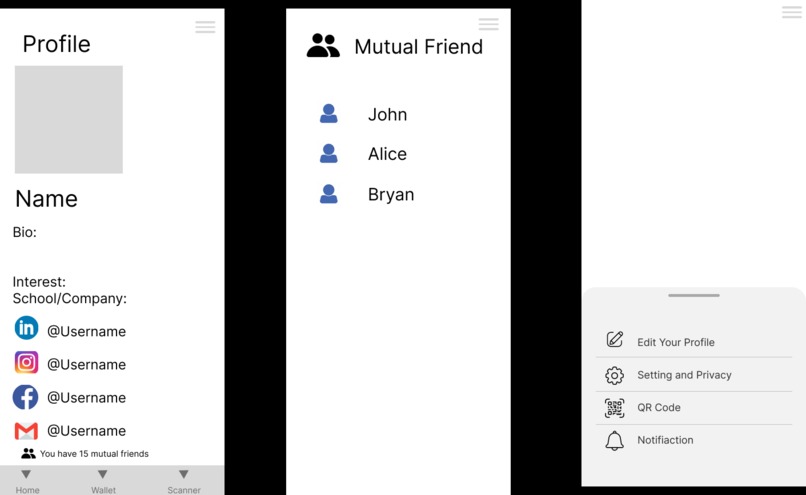The image size is (806, 495).
Task: Click the Scanner tab arrow icon
Action: tap(184, 474)
